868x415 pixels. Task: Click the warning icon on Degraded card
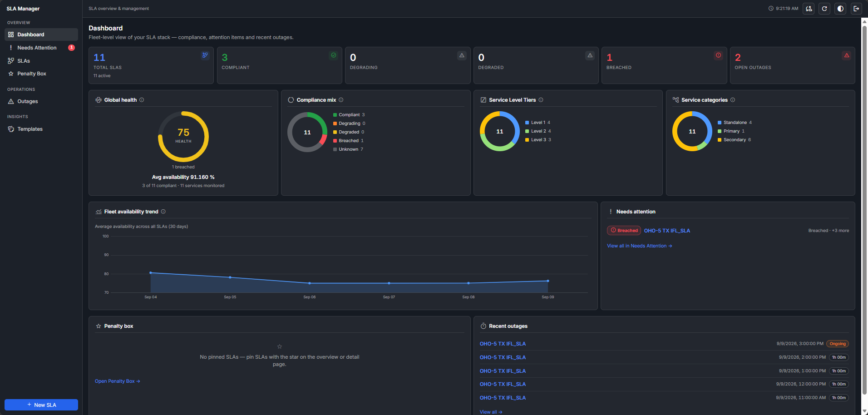(x=590, y=55)
